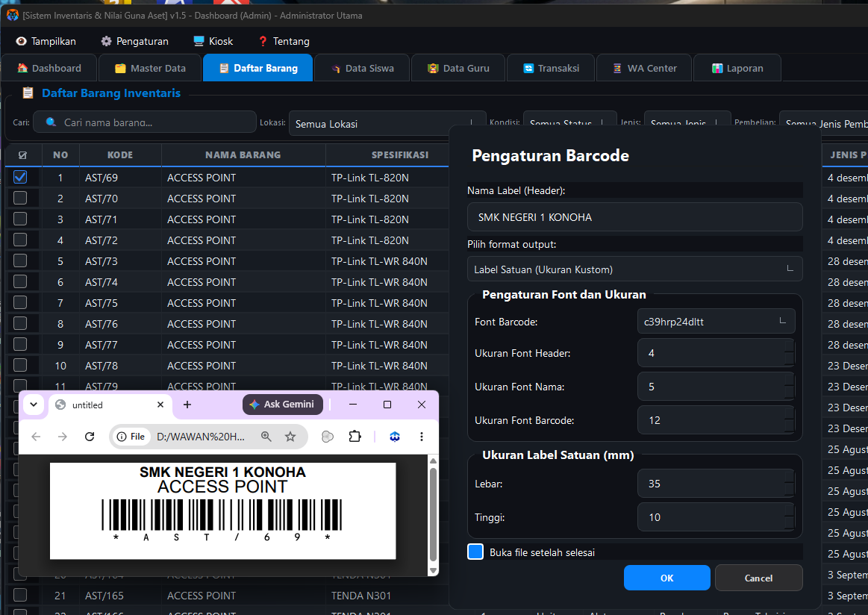
Task: Uncheck the checkbox for row AST/69
Action: pyautogui.click(x=20, y=177)
